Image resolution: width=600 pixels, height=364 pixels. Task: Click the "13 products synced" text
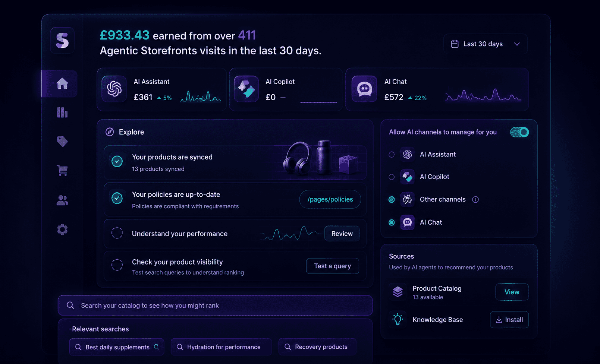[x=158, y=169]
